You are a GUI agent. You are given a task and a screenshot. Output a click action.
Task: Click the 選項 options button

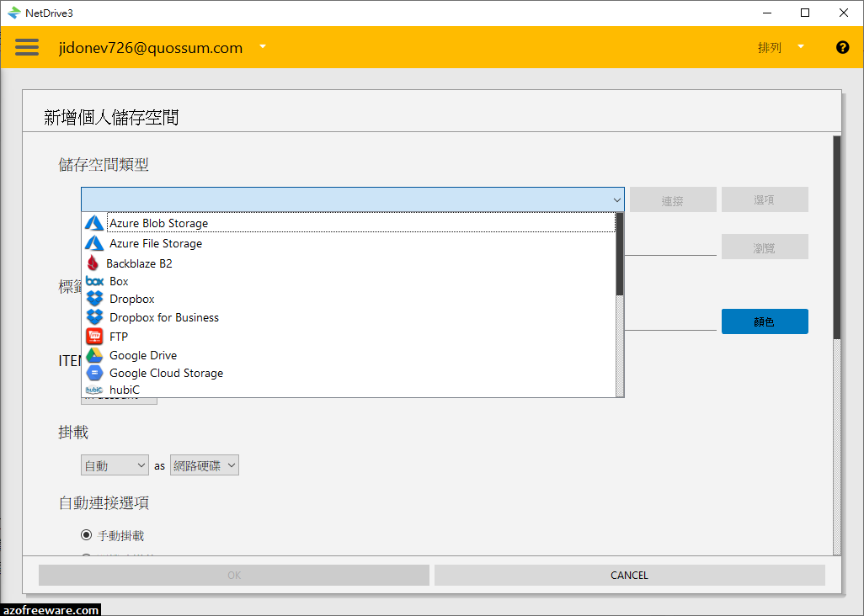(x=765, y=199)
